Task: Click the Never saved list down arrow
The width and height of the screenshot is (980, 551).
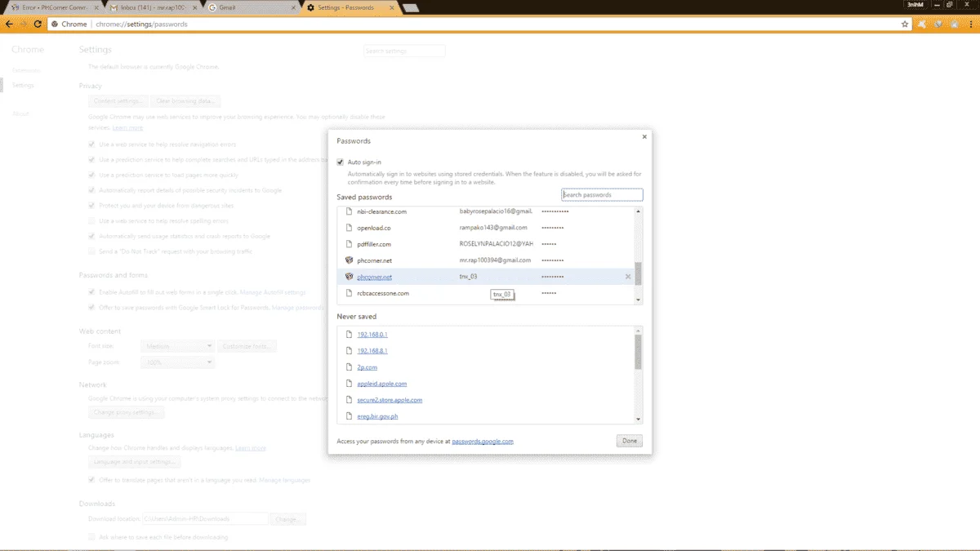Action: (639, 420)
